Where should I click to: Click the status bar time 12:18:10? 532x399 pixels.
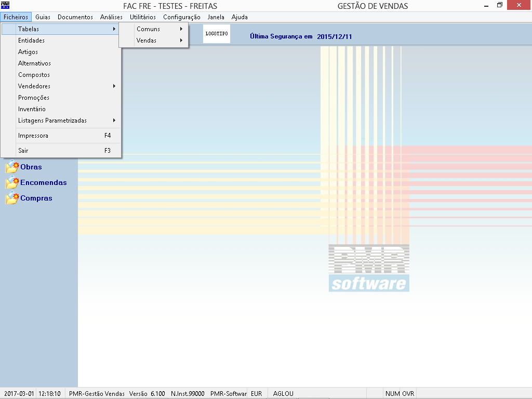point(49,394)
